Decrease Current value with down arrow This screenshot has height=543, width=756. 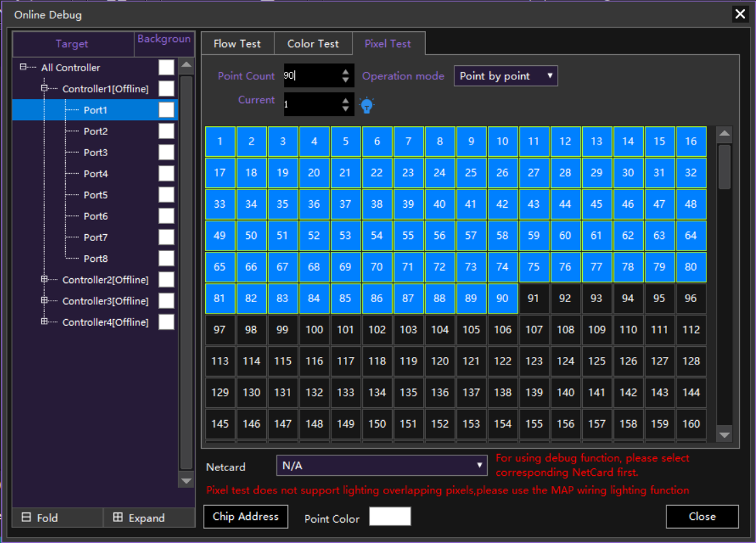(x=346, y=109)
